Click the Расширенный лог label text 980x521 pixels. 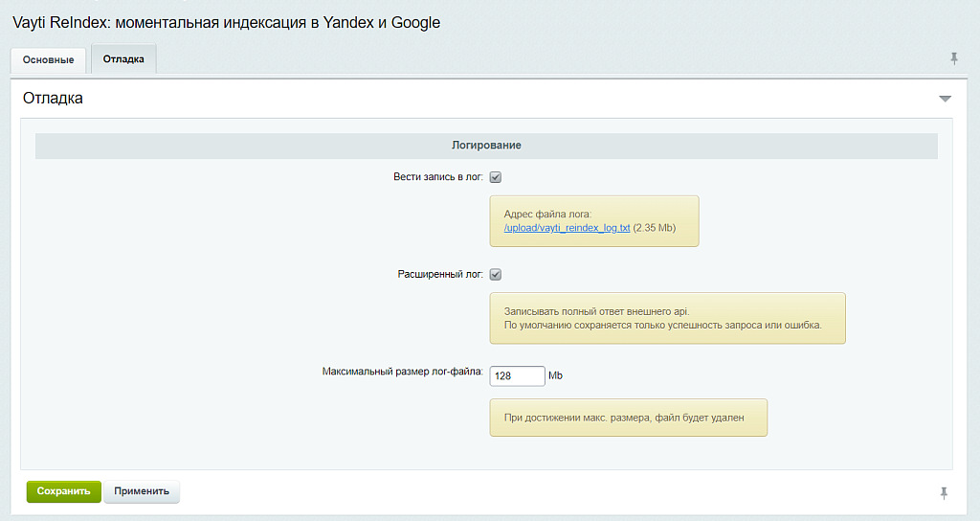click(x=440, y=274)
